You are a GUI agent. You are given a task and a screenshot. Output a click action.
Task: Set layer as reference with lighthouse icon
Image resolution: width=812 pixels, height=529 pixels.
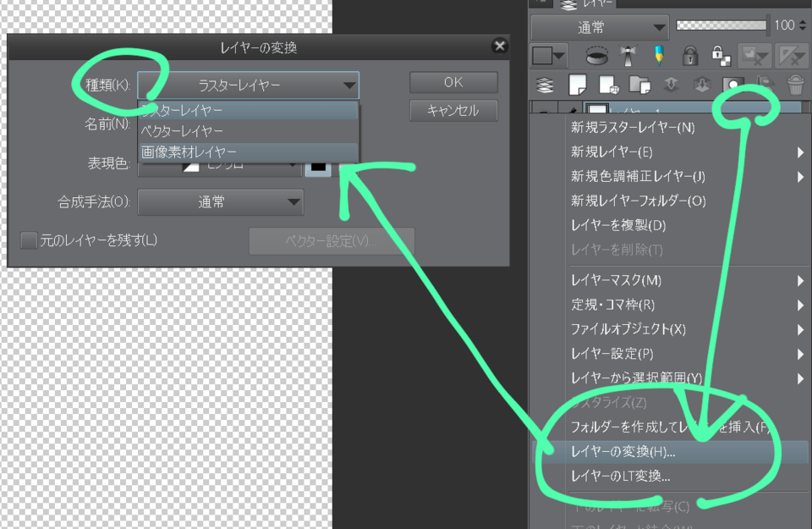[x=628, y=56]
